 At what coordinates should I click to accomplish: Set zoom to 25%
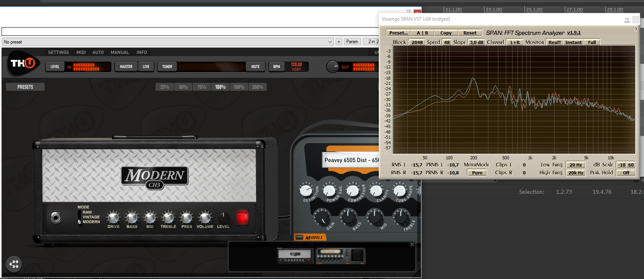165,87
